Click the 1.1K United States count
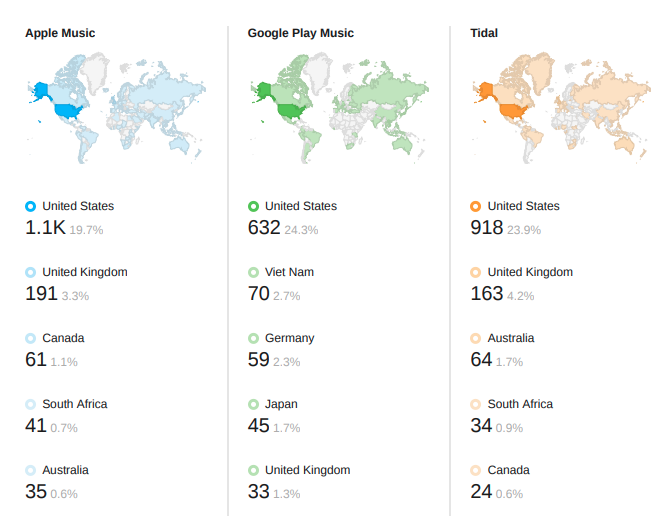666x516 pixels. (45, 228)
